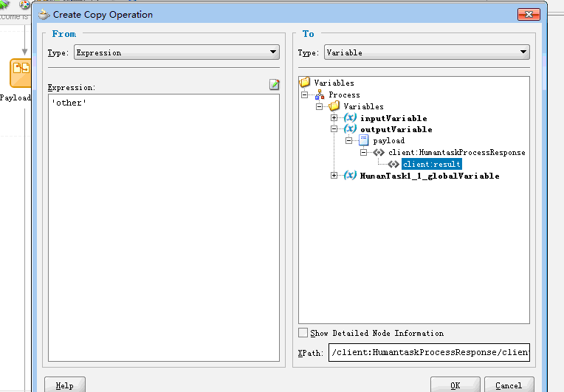
Task: Select the root Variables folder icon
Action: point(305,83)
